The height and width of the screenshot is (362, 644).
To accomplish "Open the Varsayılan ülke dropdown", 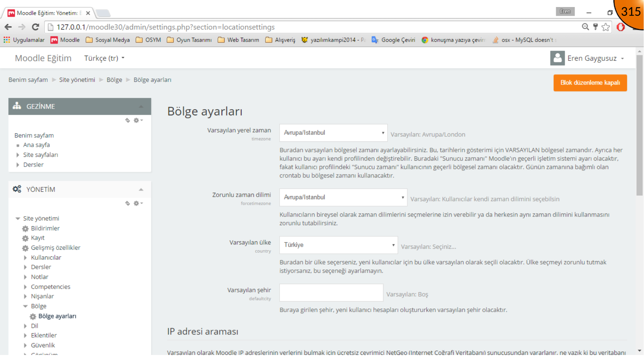I will (339, 245).
